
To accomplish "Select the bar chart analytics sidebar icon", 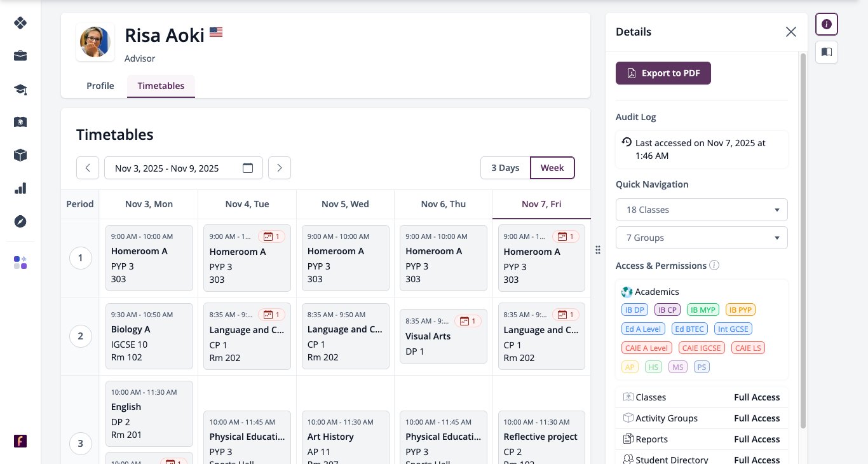I will (x=20, y=188).
